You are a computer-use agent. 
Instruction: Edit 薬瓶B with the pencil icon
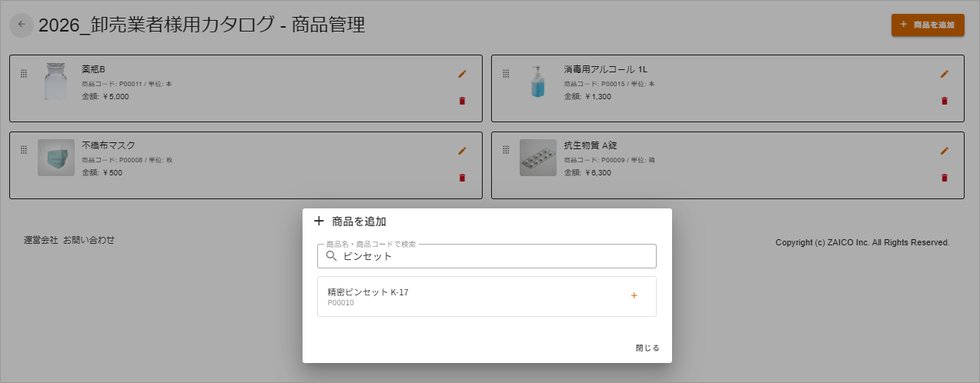pos(462,74)
